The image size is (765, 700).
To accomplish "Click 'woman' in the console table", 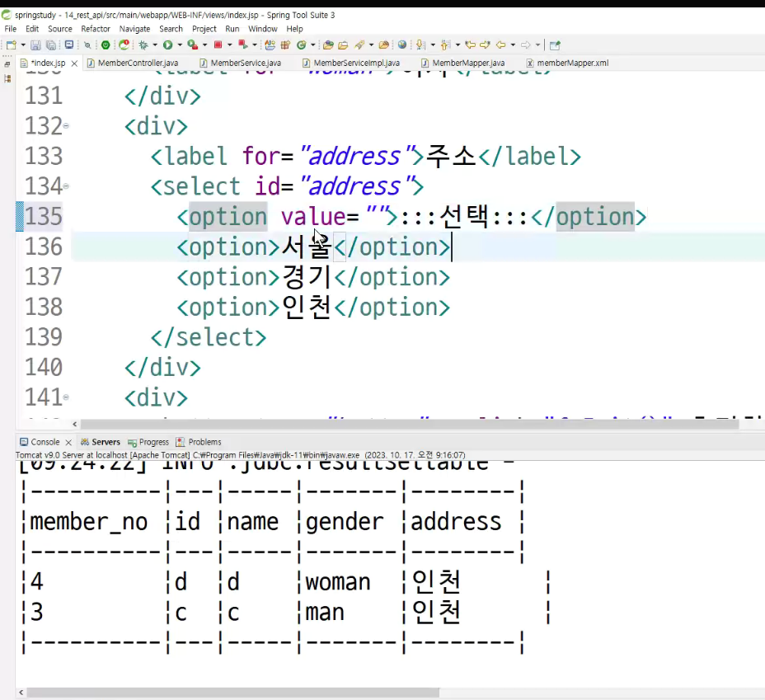I will [x=338, y=582].
